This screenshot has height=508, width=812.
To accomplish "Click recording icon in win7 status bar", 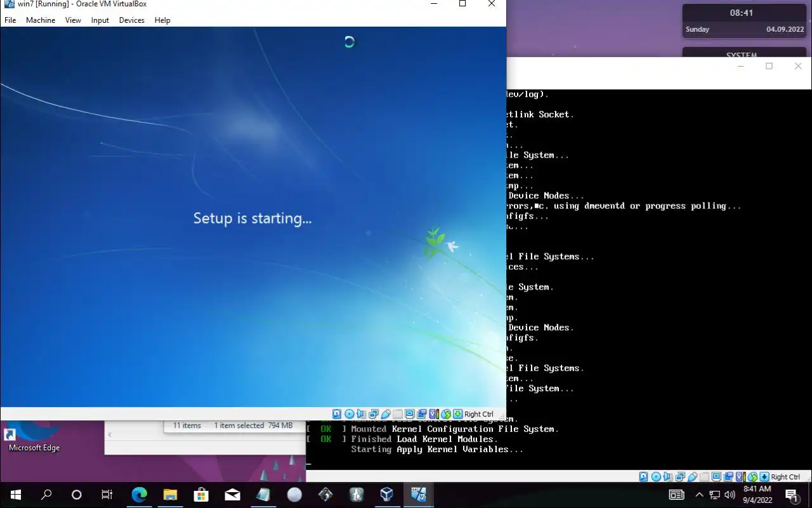I will tap(421, 414).
